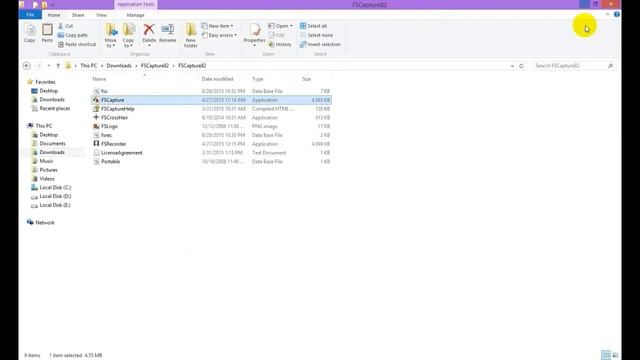This screenshot has height=360, width=640.
Task: Open the ribbon Help icon
Action: click(617, 14)
